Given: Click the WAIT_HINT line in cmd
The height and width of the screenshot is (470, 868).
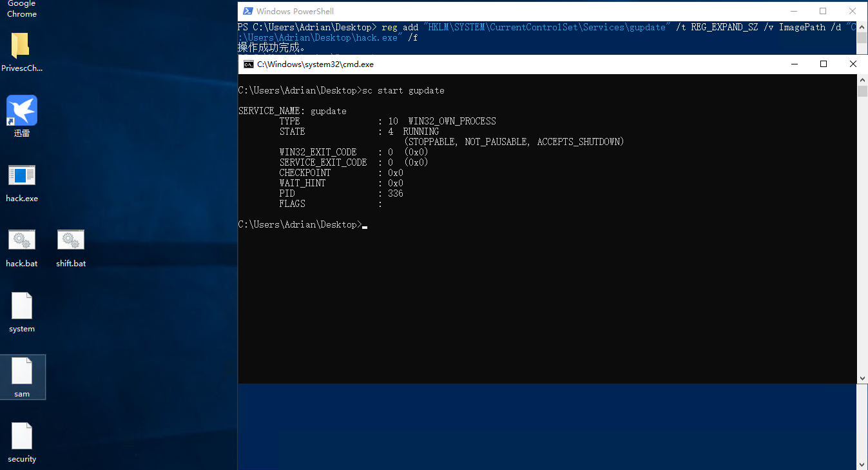Looking at the screenshot, I should (341, 183).
